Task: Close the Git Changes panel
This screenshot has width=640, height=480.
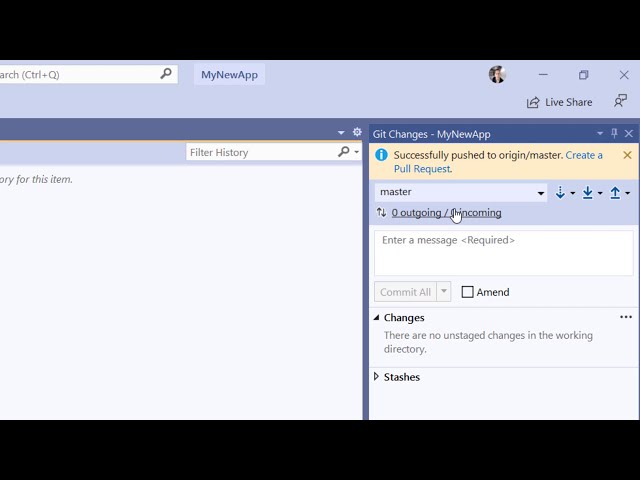Action: coord(629,133)
